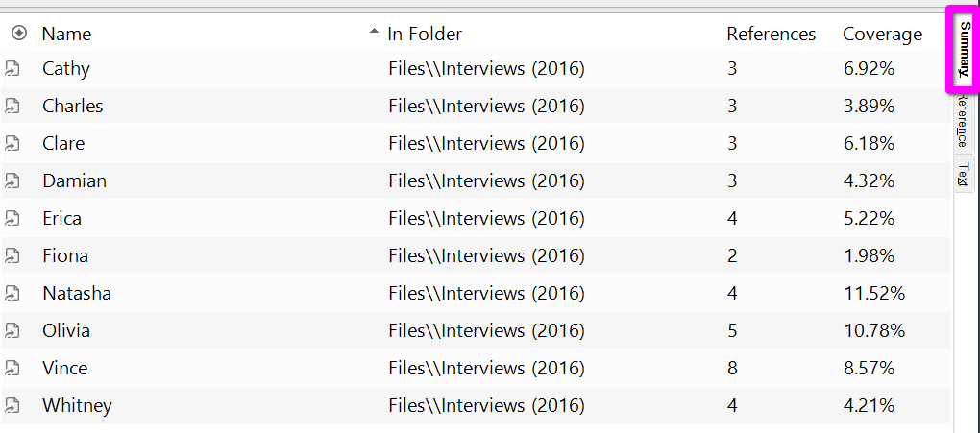Select the file icon beside Clare
Viewport: 980px width, 433px height.
[x=12, y=144]
